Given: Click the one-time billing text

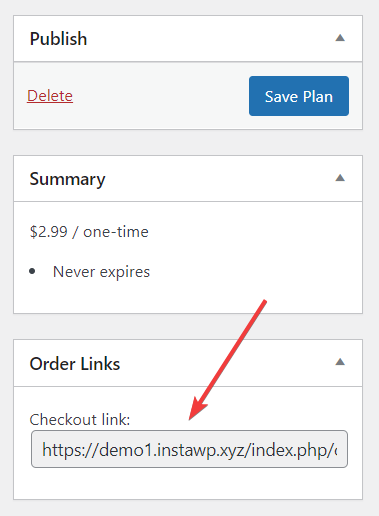Looking at the screenshot, I should pos(116,232).
